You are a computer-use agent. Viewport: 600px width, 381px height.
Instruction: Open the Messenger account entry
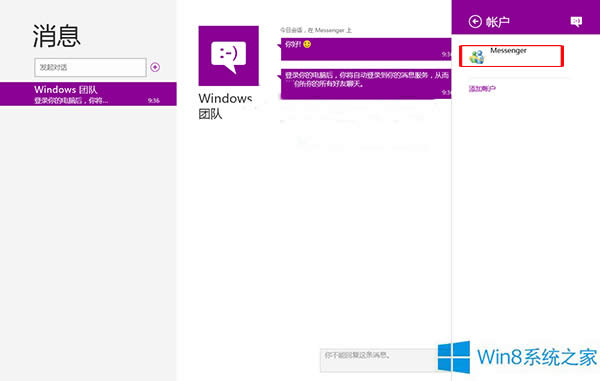(511, 56)
